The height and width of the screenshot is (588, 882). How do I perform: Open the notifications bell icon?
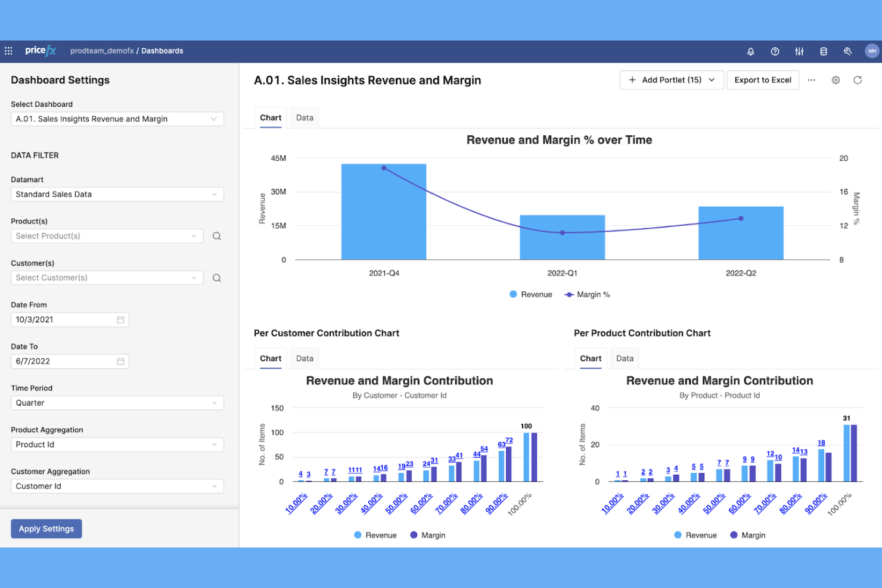(750, 51)
